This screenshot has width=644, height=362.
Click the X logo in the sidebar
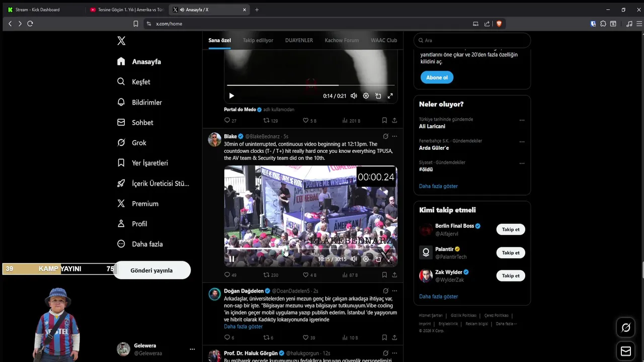121,41
